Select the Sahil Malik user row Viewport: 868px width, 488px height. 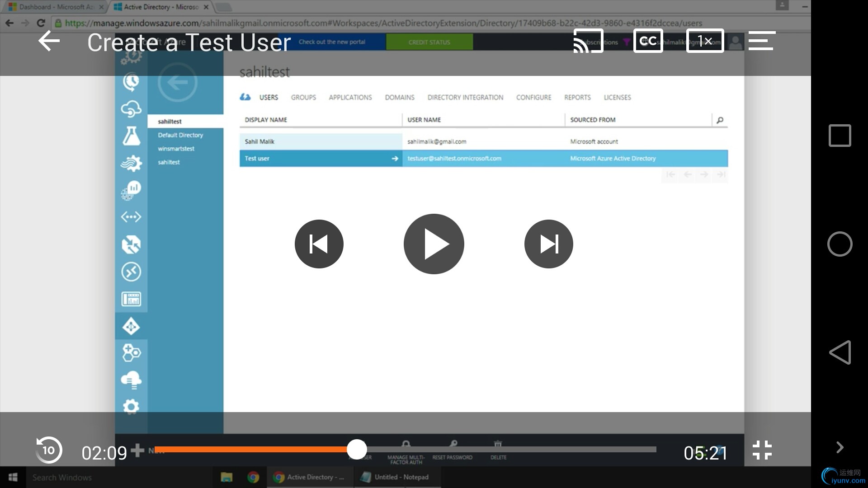click(484, 141)
